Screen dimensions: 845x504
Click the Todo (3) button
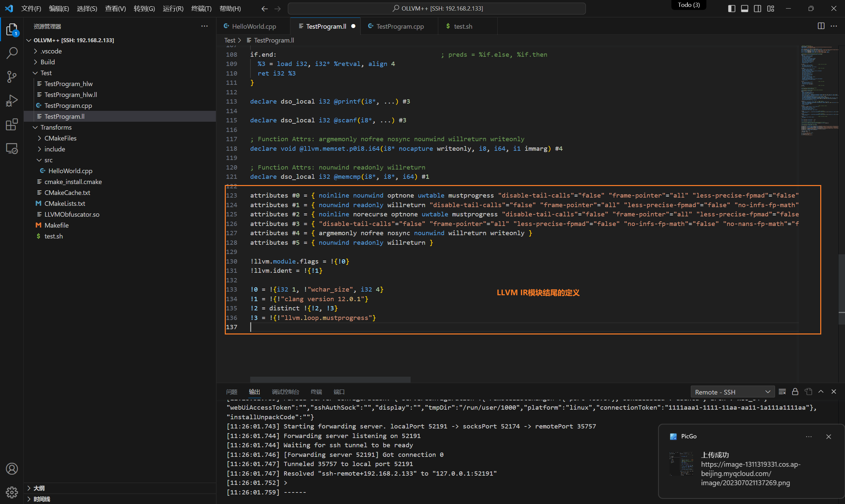(689, 5)
